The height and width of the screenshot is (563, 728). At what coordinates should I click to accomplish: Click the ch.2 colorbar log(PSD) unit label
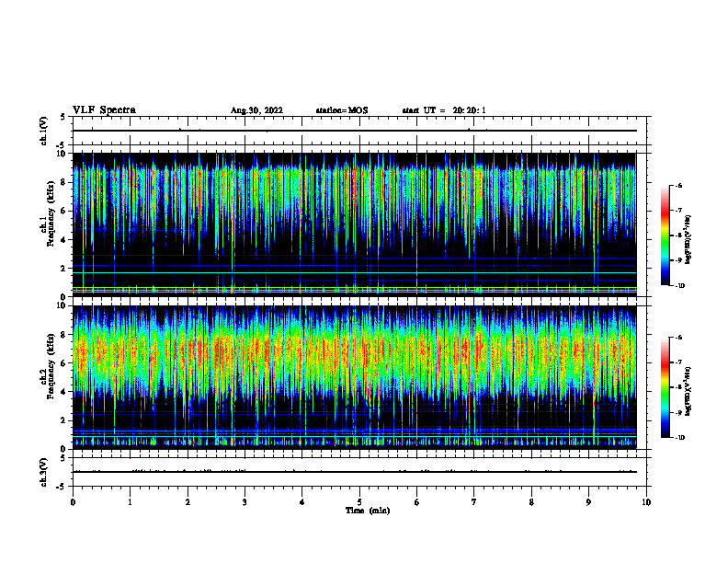(688, 391)
